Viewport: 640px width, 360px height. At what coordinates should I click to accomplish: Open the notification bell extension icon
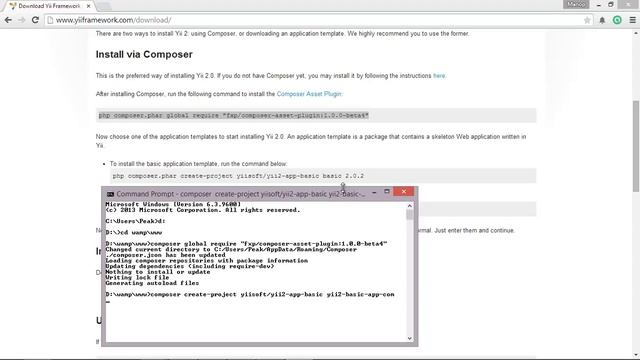tap(602, 20)
